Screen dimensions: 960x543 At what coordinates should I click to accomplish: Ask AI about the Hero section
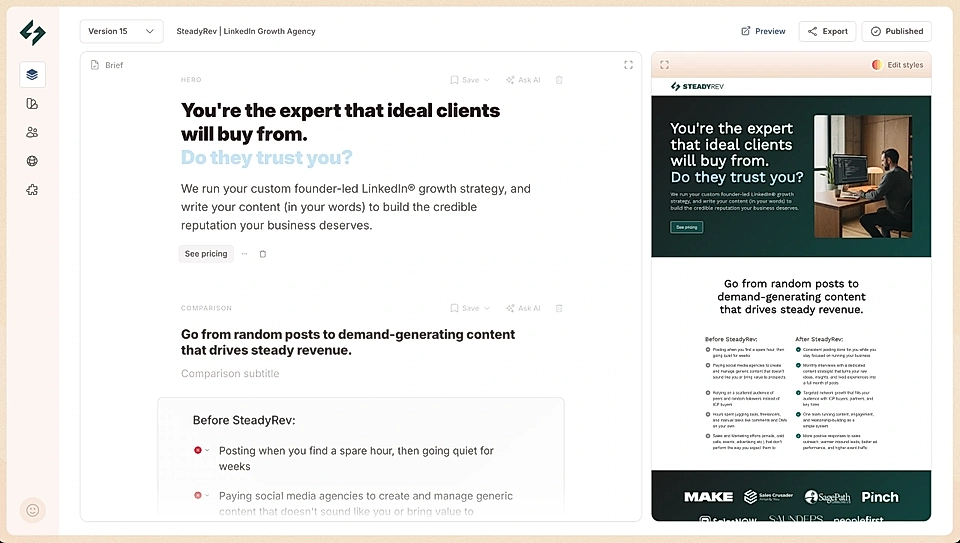click(x=523, y=80)
